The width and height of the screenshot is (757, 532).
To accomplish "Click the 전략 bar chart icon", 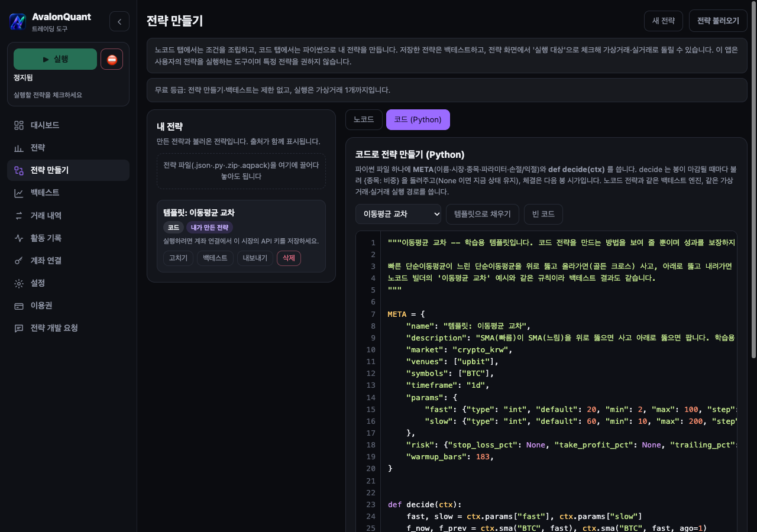I will coord(19,148).
